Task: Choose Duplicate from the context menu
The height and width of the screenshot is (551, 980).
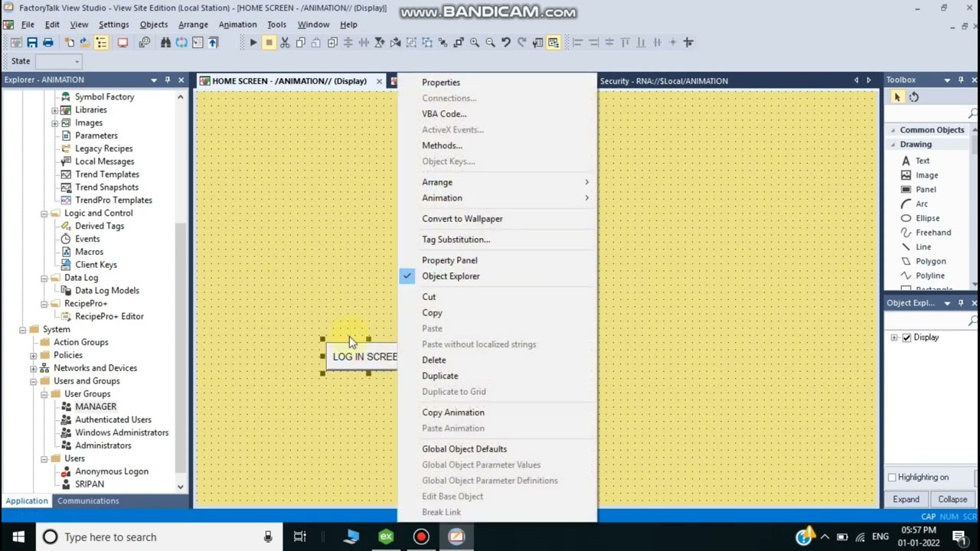Action: (497, 376)
